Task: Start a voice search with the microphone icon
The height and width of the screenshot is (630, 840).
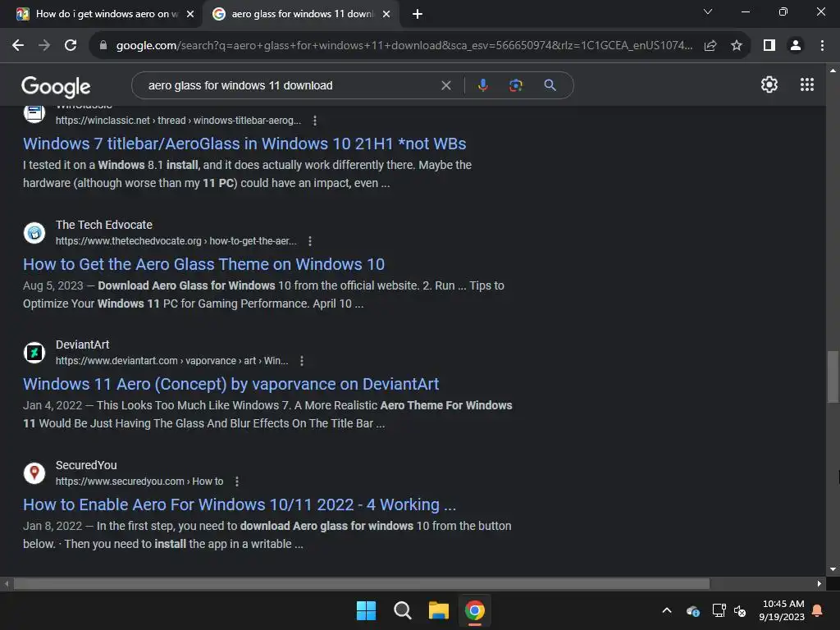Action: click(x=482, y=85)
